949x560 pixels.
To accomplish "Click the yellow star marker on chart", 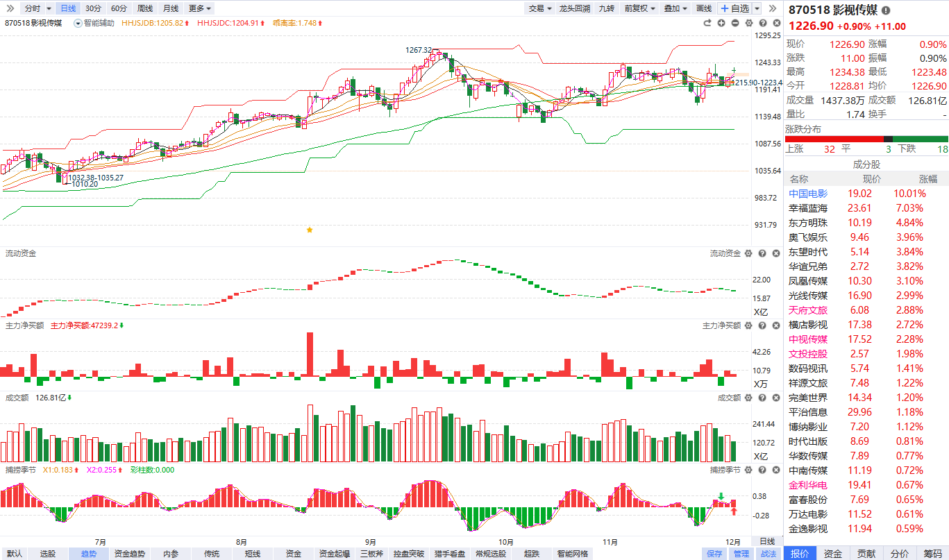I will click(x=310, y=230).
